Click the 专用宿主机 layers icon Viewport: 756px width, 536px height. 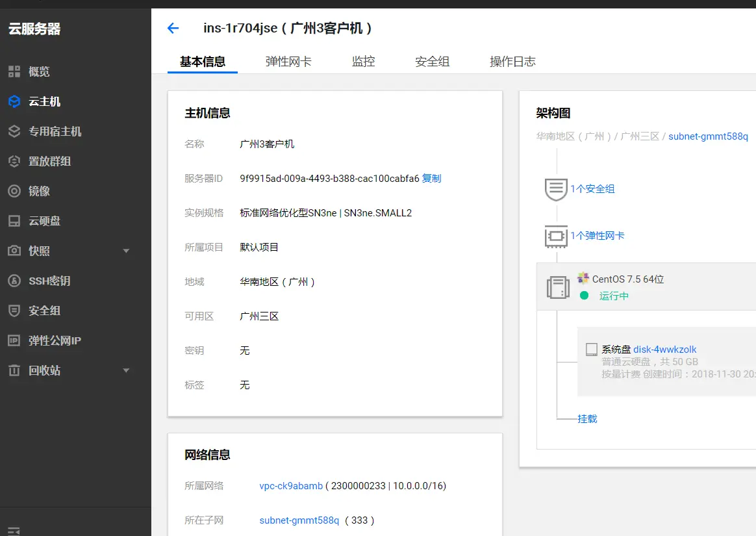(x=14, y=131)
